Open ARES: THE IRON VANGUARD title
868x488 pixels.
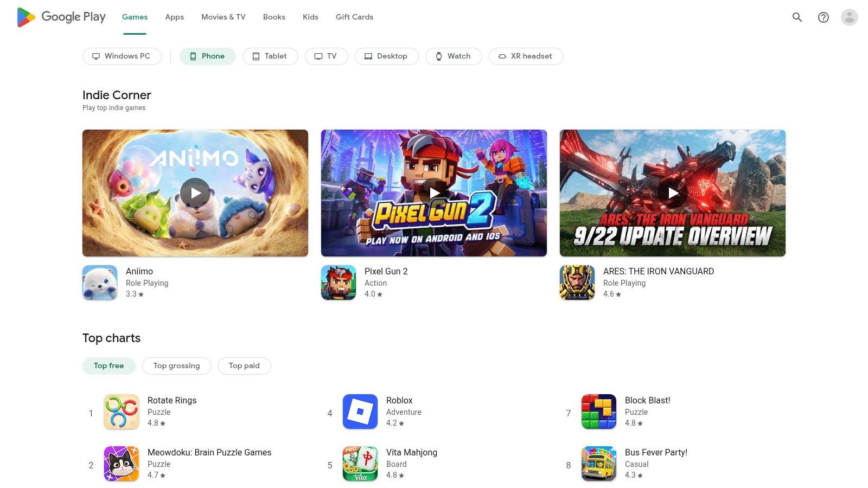pos(659,271)
